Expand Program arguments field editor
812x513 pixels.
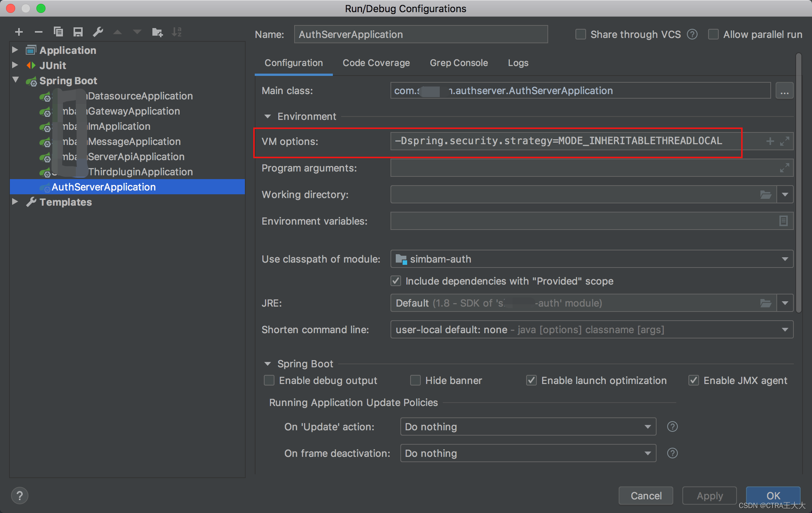pos(785,168)
